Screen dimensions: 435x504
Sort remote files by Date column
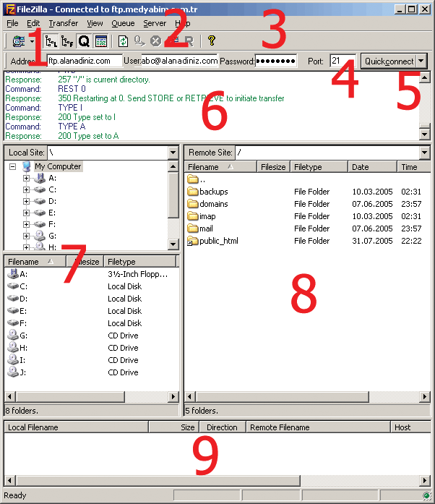[x=373, y=167]
